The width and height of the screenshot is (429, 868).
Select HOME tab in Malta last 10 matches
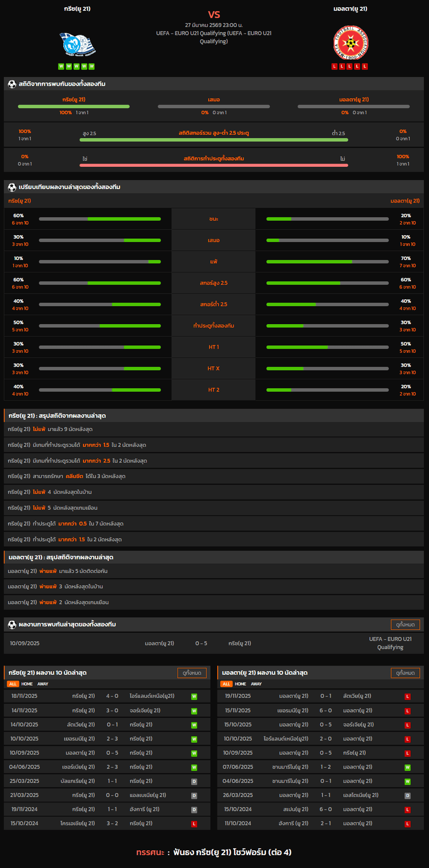[240, 684]
